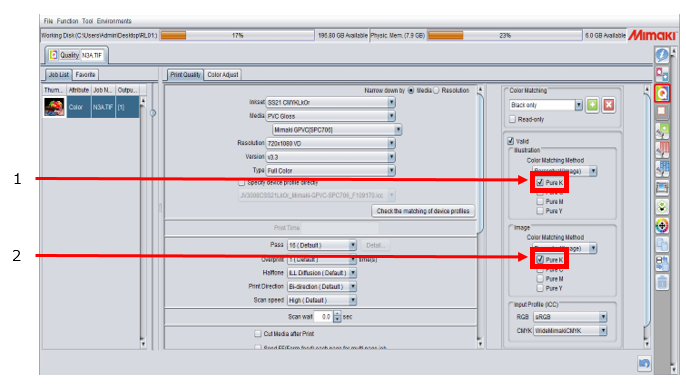Click the Working Disk usage progress bar

[x=238, y=35]
